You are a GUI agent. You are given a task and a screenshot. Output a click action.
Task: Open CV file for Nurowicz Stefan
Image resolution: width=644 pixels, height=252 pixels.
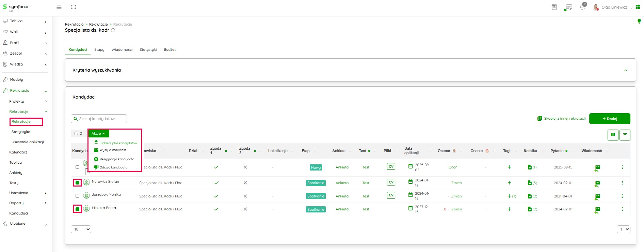click(391, 182)
